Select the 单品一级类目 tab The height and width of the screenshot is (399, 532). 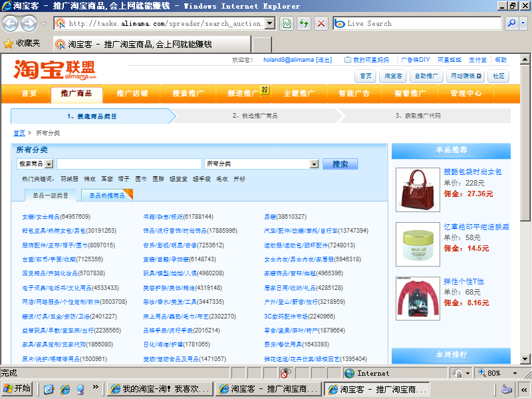(x=51, y=196)
